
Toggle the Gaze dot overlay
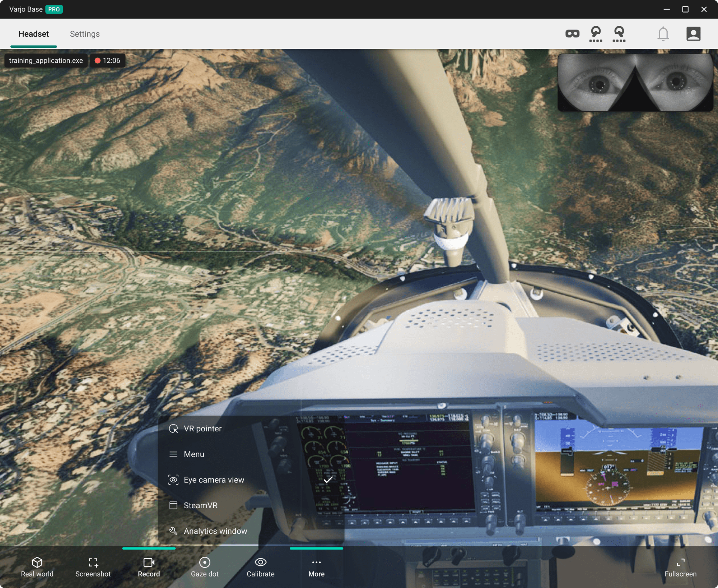[x=205, y=567]
